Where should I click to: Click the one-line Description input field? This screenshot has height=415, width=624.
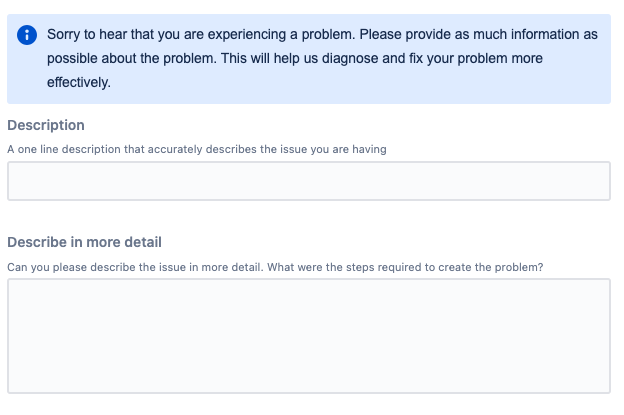pyautogui.click(x=309, y=181)
